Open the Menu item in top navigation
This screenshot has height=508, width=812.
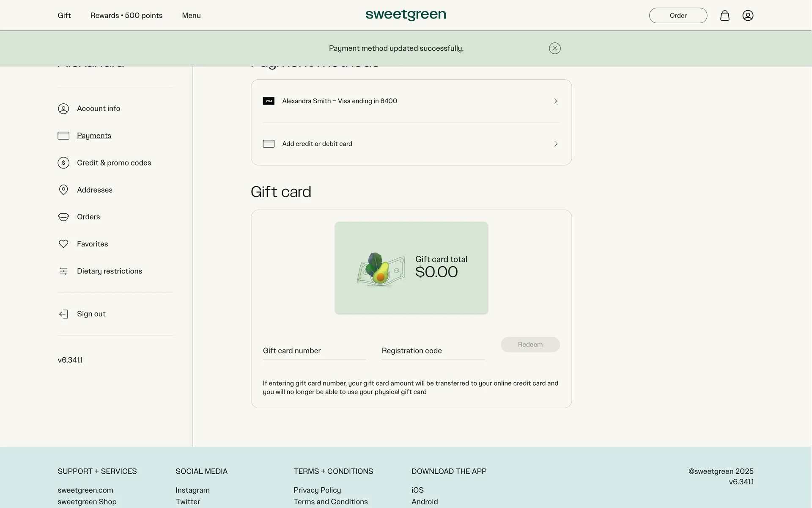click(191, 16)
